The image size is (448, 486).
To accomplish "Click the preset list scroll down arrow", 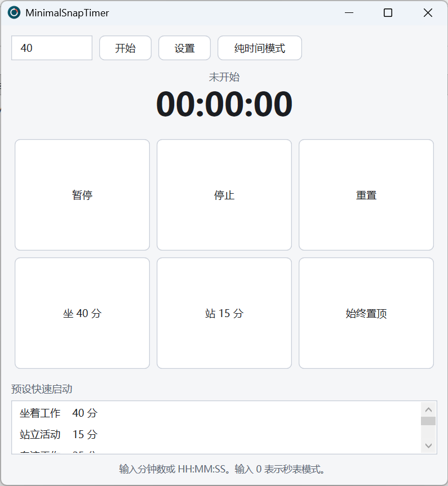I will [428, 445].
